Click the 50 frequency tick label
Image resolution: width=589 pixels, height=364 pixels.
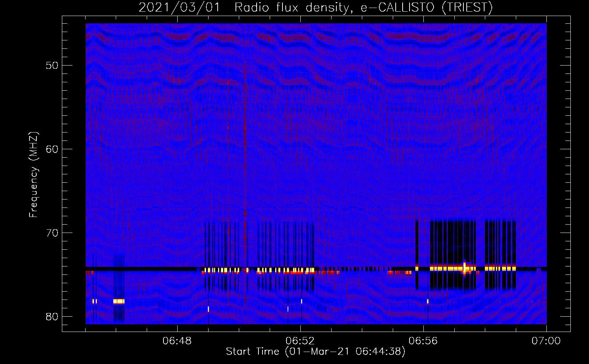point(52,66)
